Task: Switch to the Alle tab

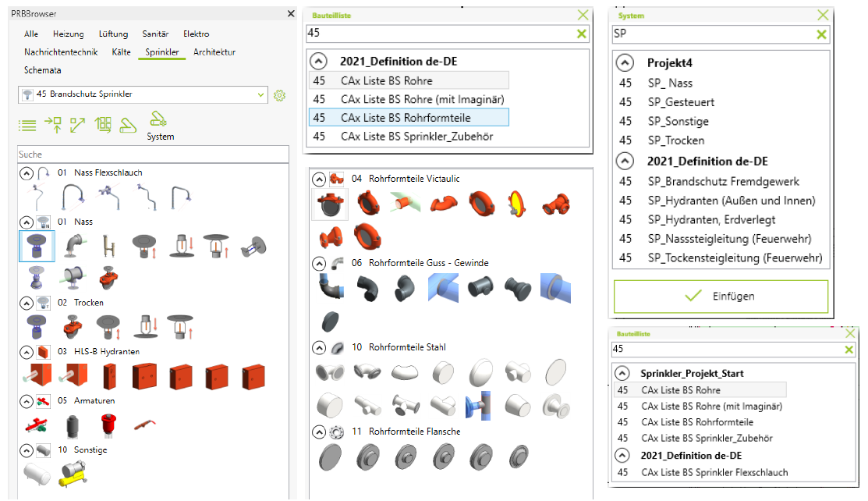Action: tap(31, 34)
